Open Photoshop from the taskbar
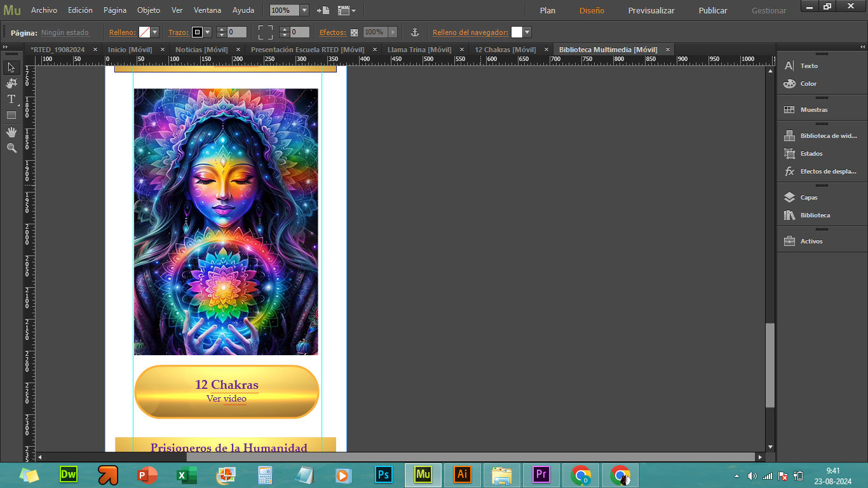This screenshot has height=488, width=868. [x=383, y=475]
